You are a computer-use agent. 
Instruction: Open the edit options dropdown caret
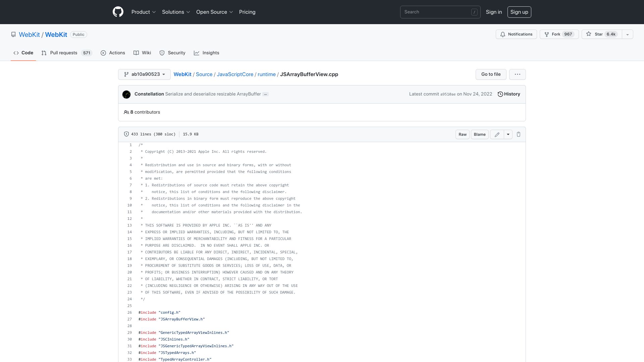(508, 134)
